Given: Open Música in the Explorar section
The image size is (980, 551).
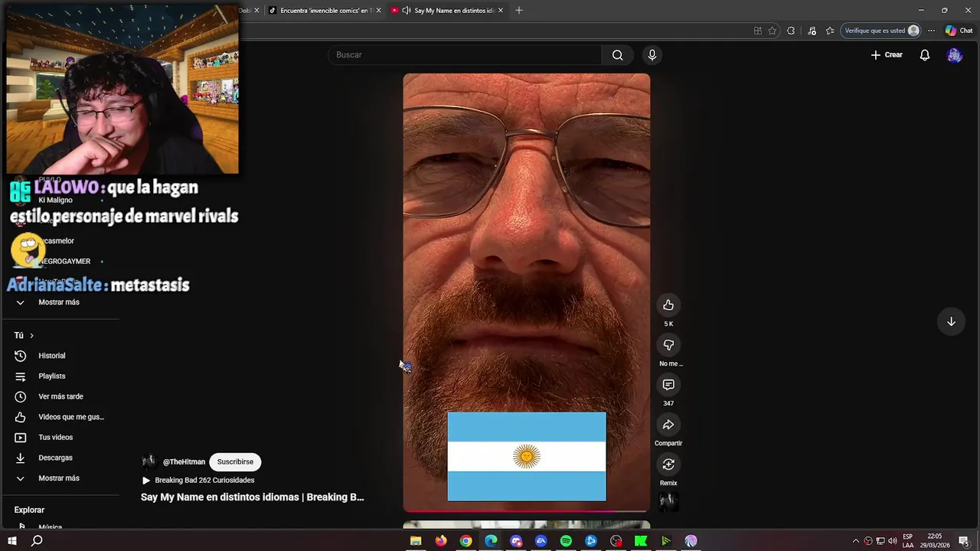Looking at the screenshot, I should coord(51,527).
